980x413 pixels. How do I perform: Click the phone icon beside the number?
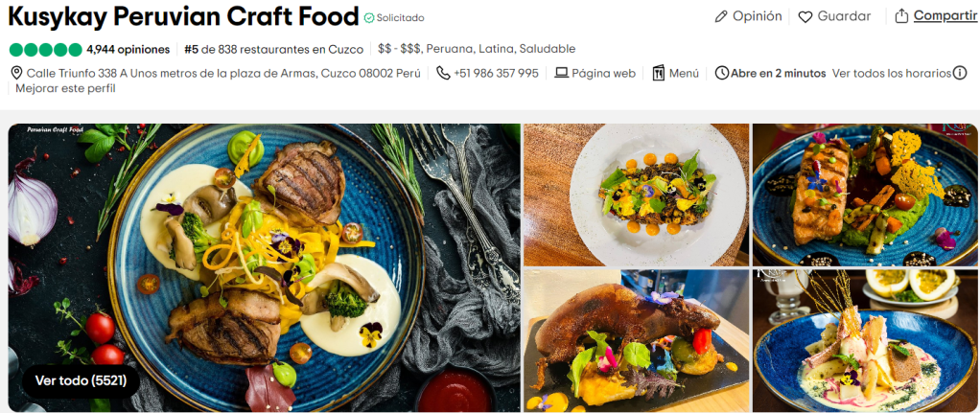[x=443, y=73]
